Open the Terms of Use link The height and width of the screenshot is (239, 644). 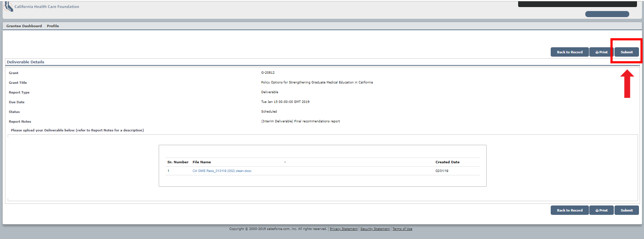click(x=402, y=229)
